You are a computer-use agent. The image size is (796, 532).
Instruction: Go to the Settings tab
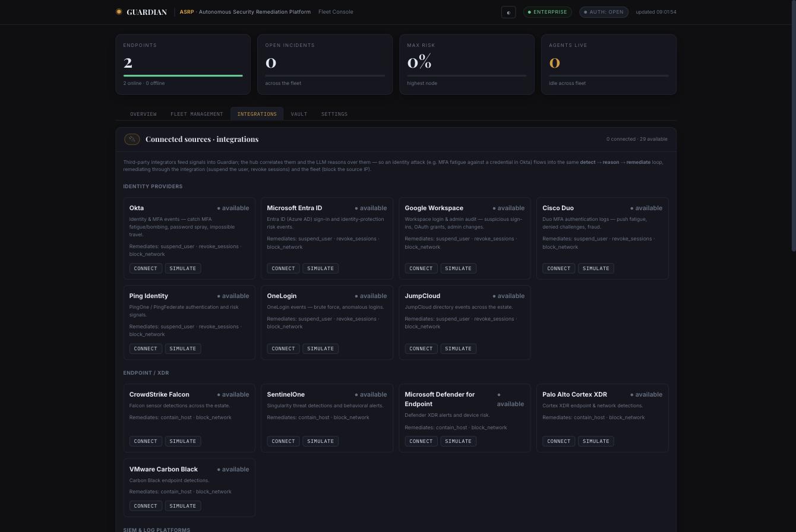coord(334,114)
